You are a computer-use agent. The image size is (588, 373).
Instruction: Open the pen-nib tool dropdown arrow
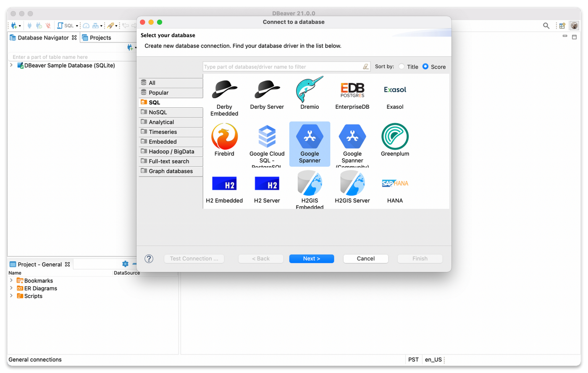point(116,26)
